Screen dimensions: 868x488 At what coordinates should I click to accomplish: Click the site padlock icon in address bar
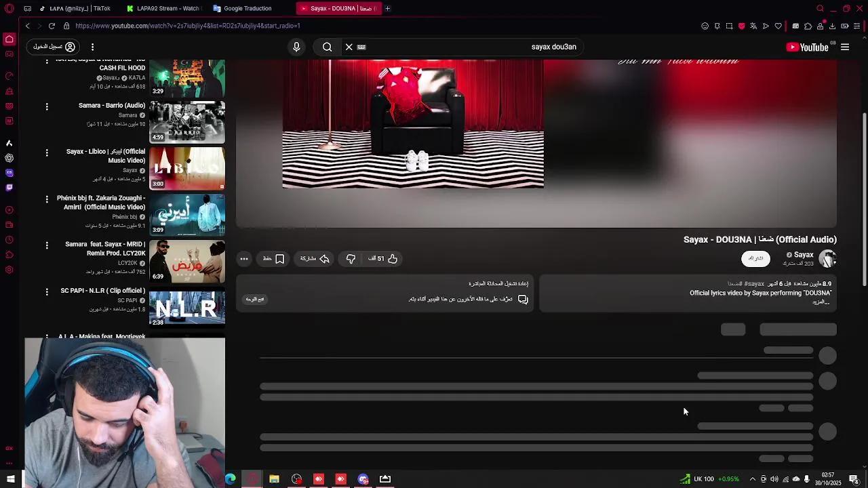click(66, 26)
